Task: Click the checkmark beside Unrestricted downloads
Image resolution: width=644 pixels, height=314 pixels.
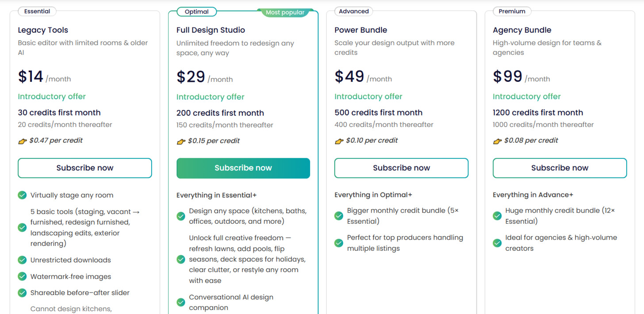Action: pyautogui.click(x=22, y=260)
